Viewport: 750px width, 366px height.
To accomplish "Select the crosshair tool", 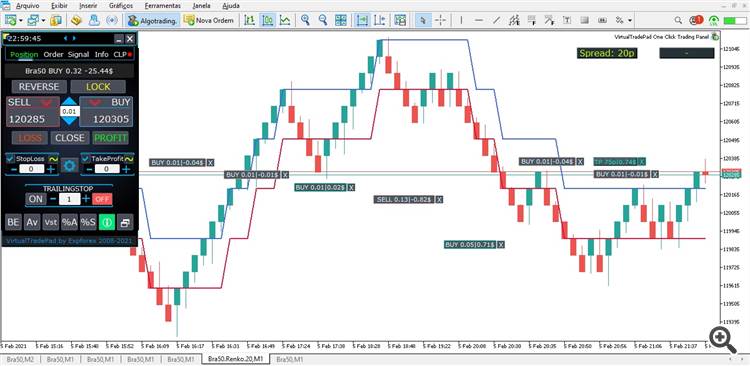I will pyautogui.click(x=441, y=20).
